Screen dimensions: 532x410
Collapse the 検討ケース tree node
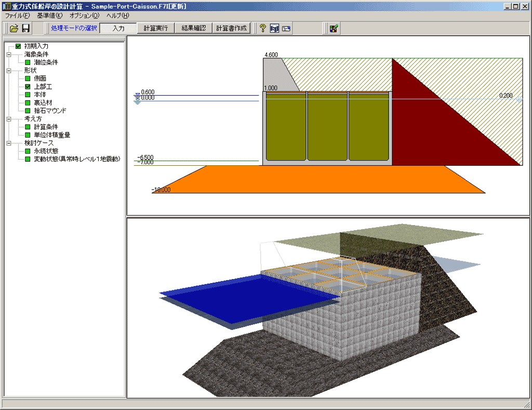9,143
